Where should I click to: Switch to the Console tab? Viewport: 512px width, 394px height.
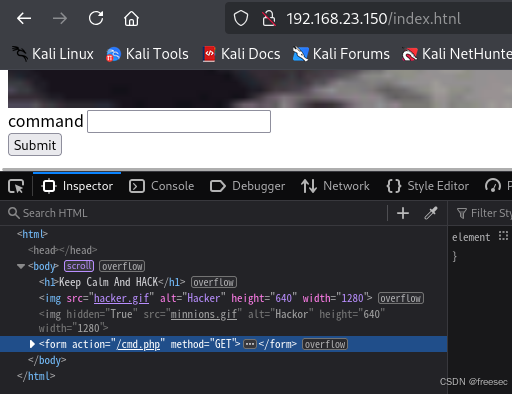point(162,186)
